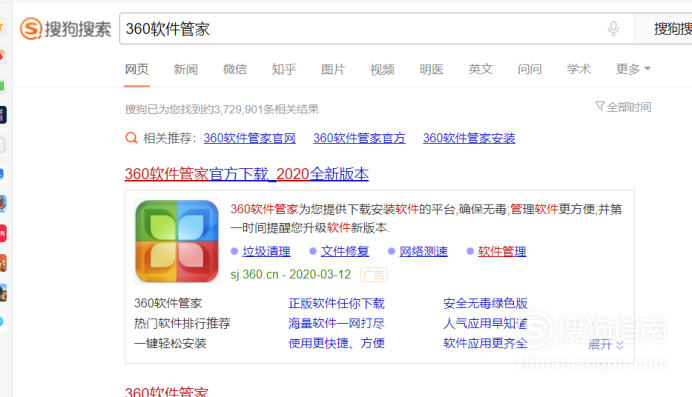Open the 问问 tab

pyautogui.click(x=530, y=69)
